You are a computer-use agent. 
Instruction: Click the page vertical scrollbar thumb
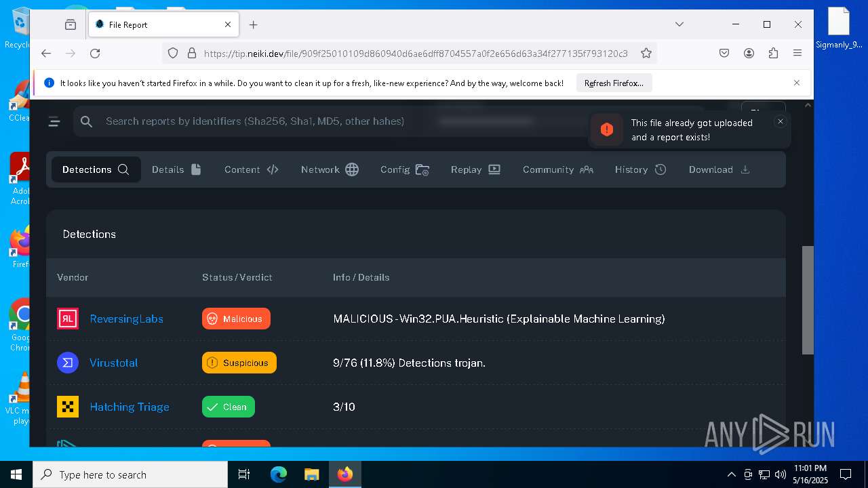tap(808, 300)
